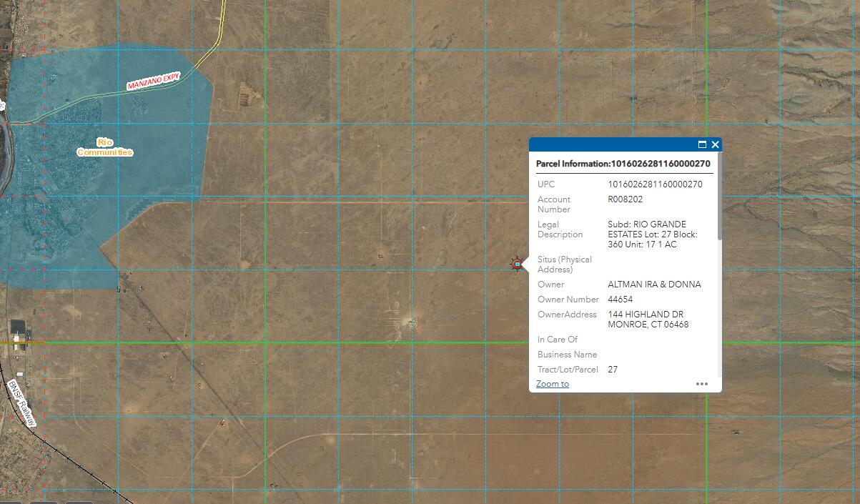Close the Parcel Information popup
860x504 pixels.
(x=715, y=144)
